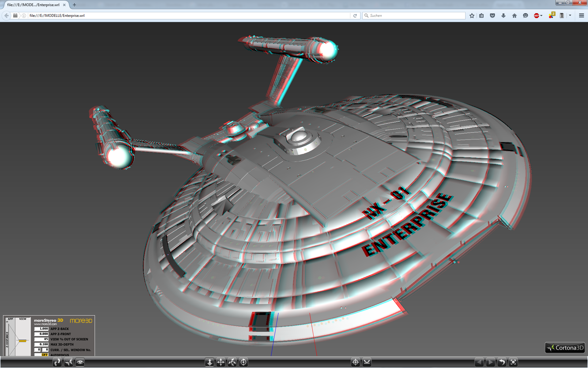Click the APP column of the Z-distance graph
The image size is (588, 368).
pos(10,337)
